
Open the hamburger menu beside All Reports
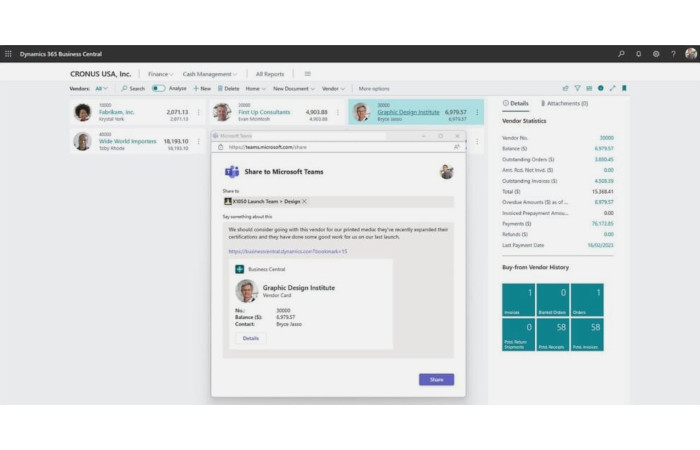click(x=308, y=74)
